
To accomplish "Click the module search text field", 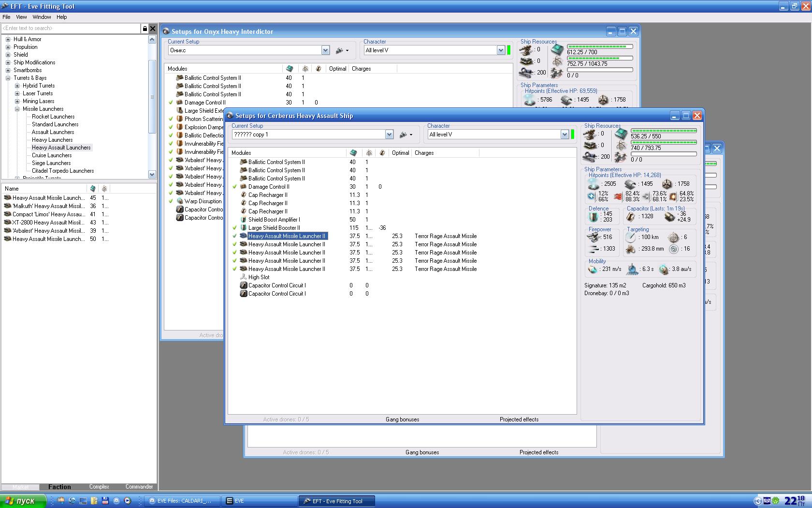I will 71,29.
